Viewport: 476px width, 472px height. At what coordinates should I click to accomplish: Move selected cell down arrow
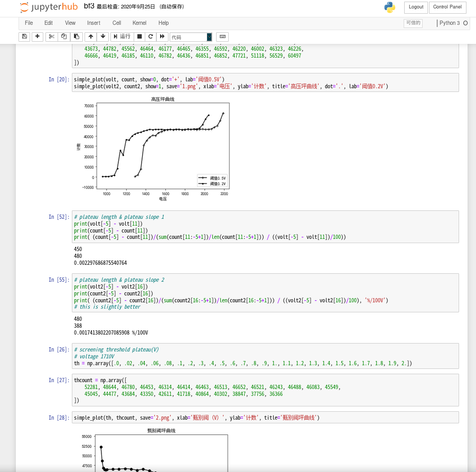pyautogui.click(x=102, y=36)
